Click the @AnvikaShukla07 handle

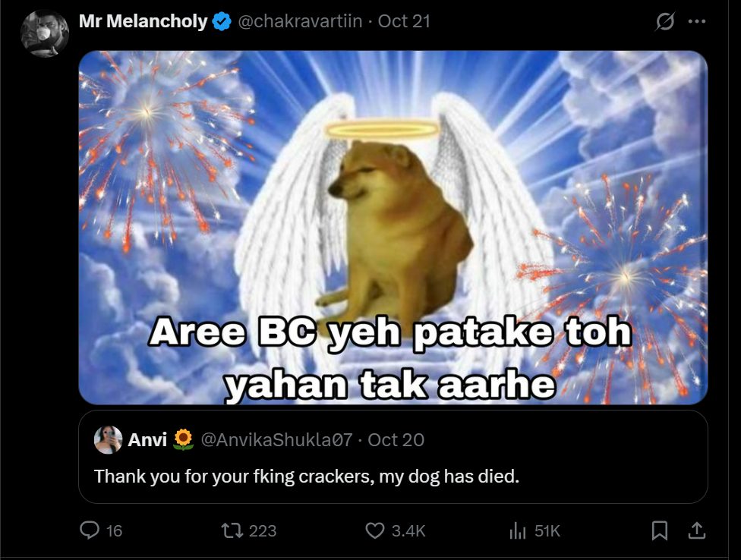click(276, 439)
